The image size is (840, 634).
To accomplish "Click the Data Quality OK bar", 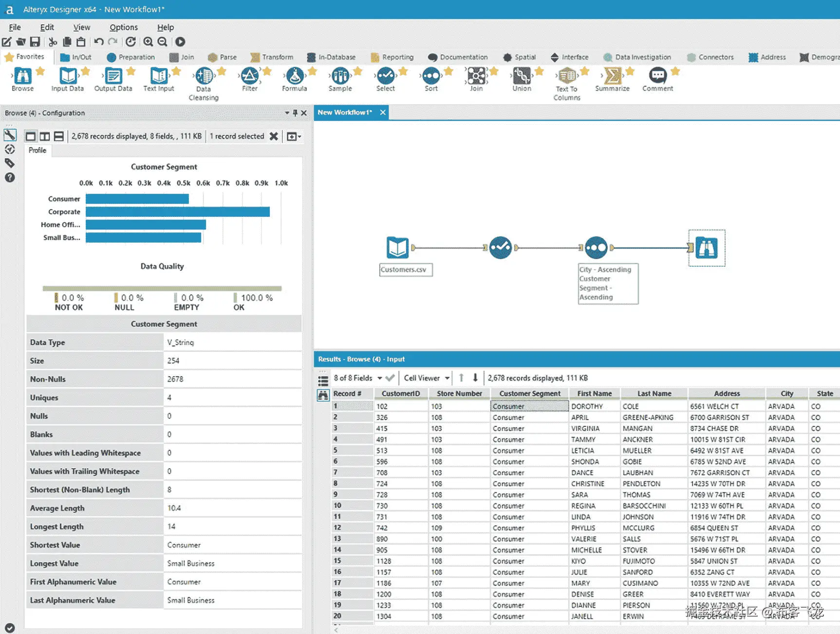I will [x=162, y=288].
